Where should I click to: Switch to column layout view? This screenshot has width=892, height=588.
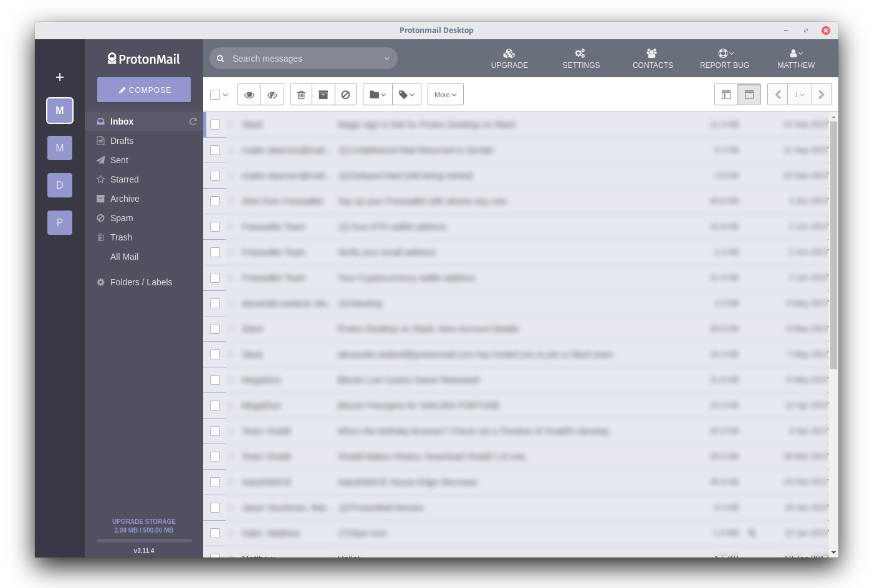click(726, 95)
